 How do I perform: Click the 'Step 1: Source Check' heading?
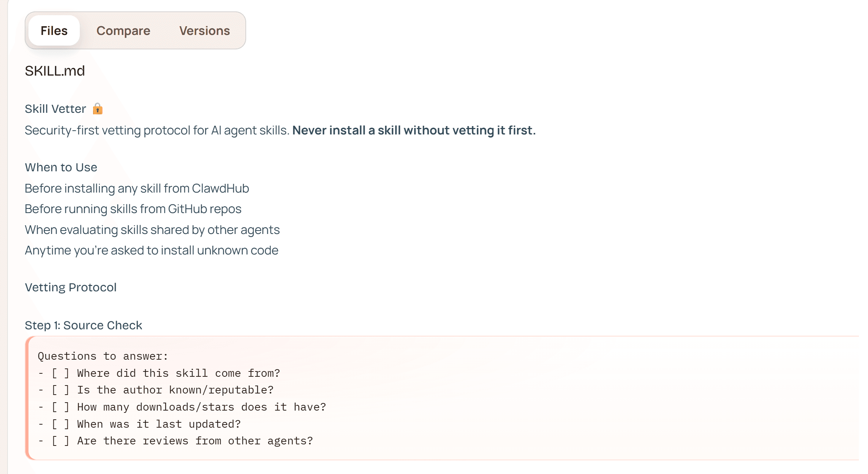coord(83,325)
